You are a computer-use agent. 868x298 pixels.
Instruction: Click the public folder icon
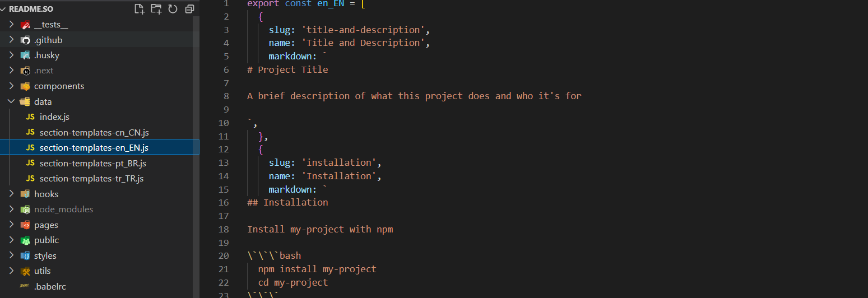pyautogui.click(x=25, y=240)
